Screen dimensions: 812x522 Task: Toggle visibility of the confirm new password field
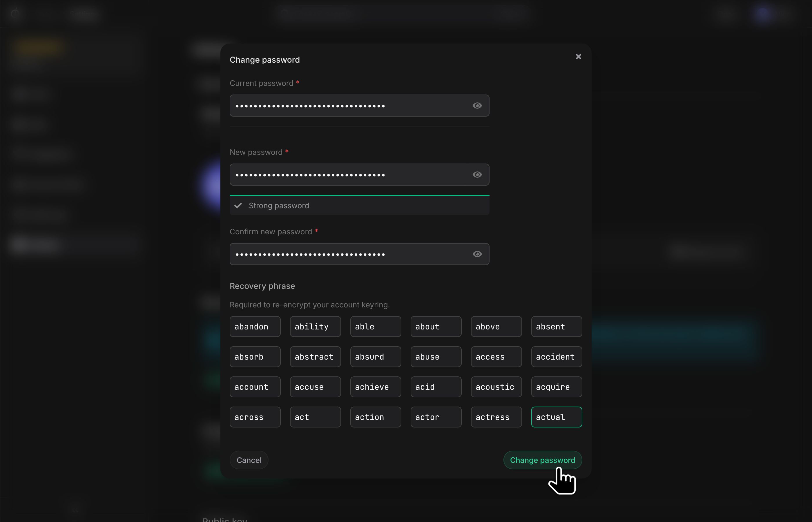coord(477,254)
